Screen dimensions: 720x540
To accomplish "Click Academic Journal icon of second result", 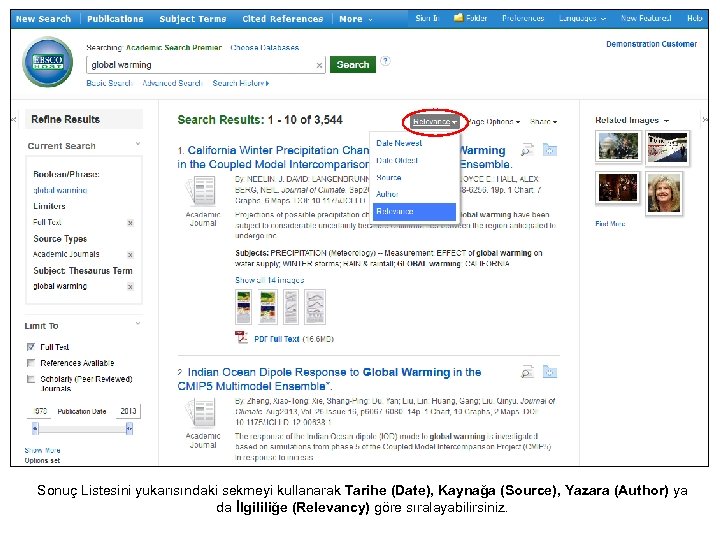I will (202, 413).
